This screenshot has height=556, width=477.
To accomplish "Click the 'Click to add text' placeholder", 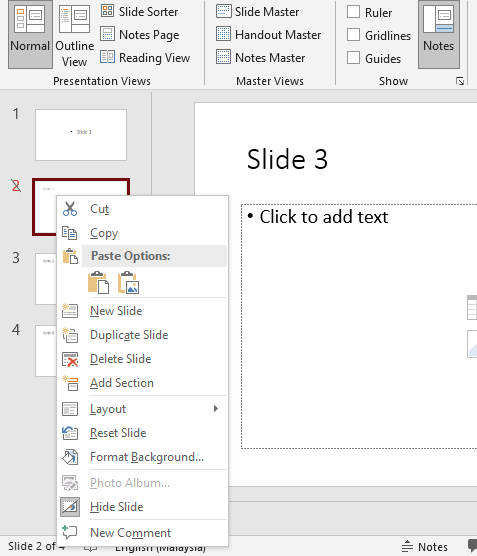I will [x=324, y=217].
